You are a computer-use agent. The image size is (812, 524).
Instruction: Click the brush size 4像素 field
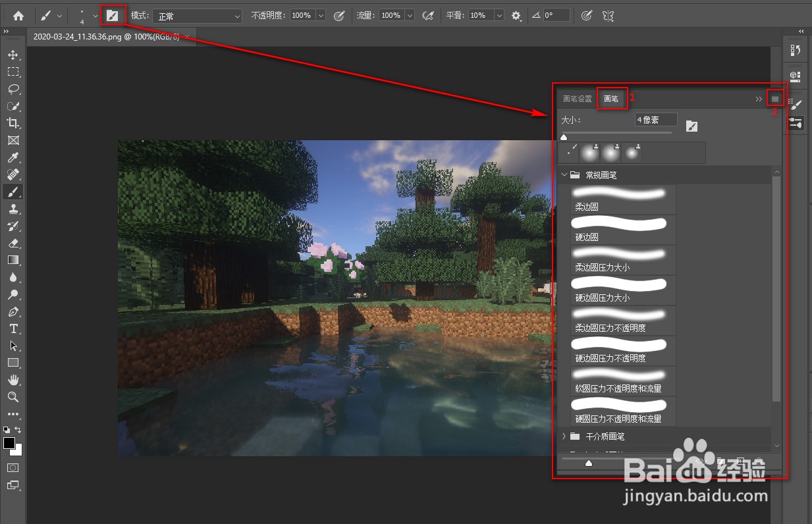[656, 120]
